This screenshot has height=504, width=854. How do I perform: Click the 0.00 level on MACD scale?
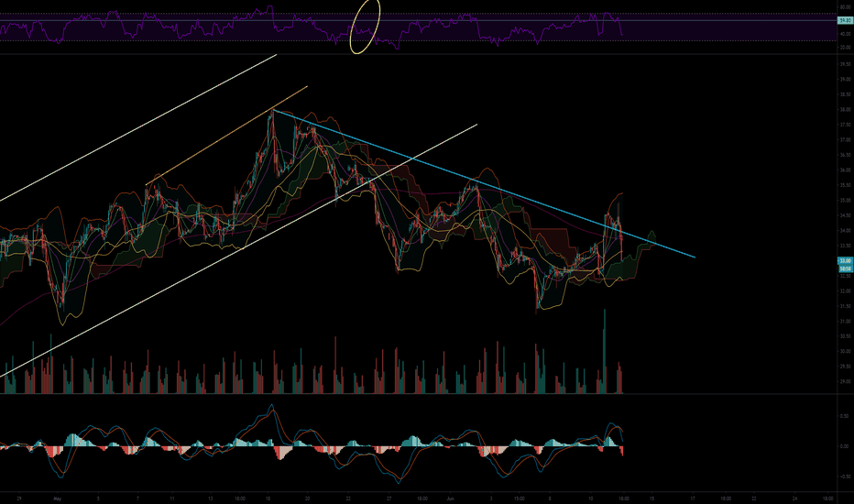[844, 447]
